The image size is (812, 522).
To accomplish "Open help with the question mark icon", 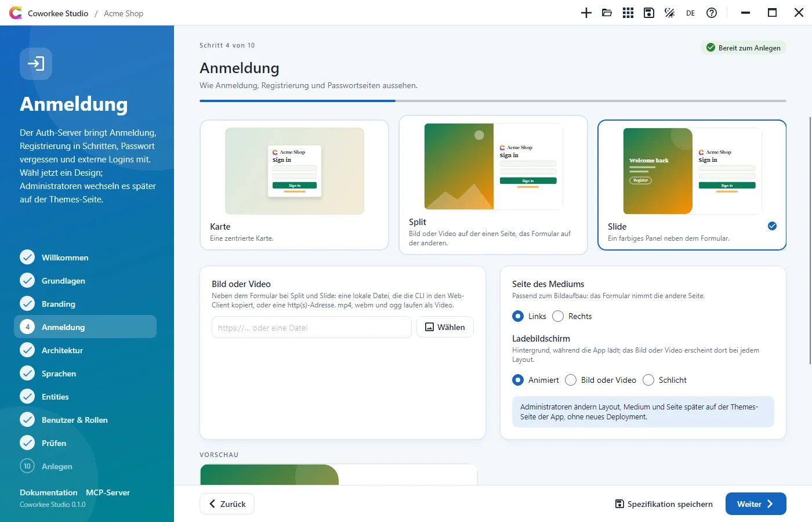I will tap(712, 13).
